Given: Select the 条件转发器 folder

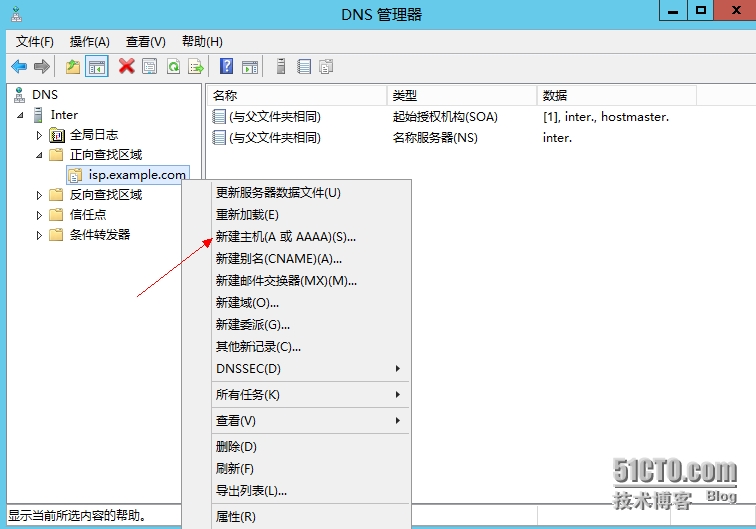Looking at the screenshot, I should tap(100, 235).
